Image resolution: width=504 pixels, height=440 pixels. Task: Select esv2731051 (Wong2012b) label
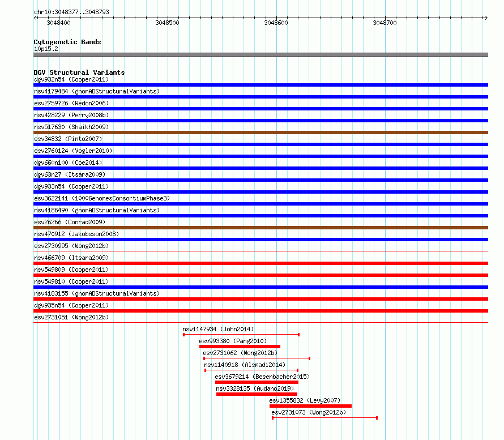71,317
